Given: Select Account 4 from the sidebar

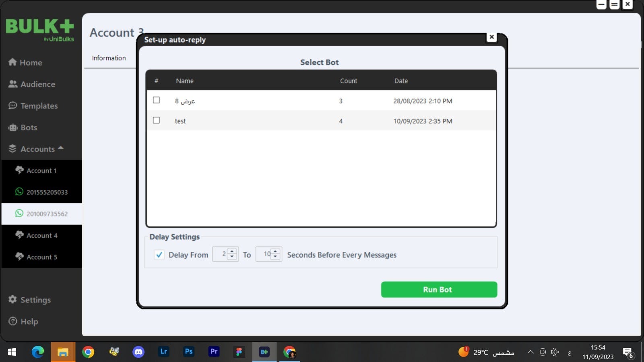Looking at the screenshot, I should pyautogui.click(x=42, y=235).
